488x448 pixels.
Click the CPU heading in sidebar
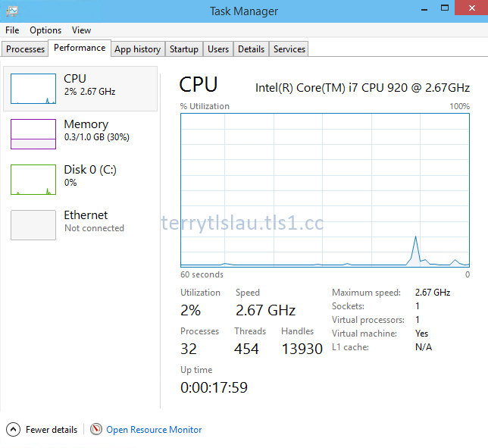click(75, 78)
